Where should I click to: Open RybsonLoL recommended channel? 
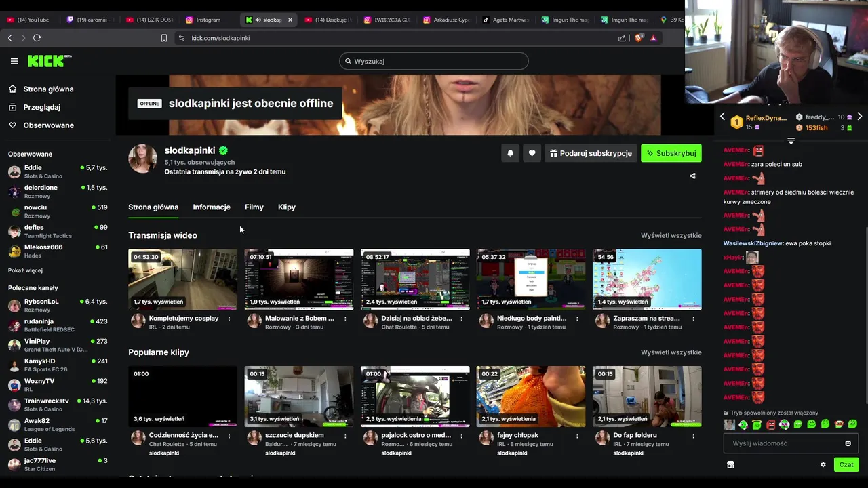tap(57, 306)
